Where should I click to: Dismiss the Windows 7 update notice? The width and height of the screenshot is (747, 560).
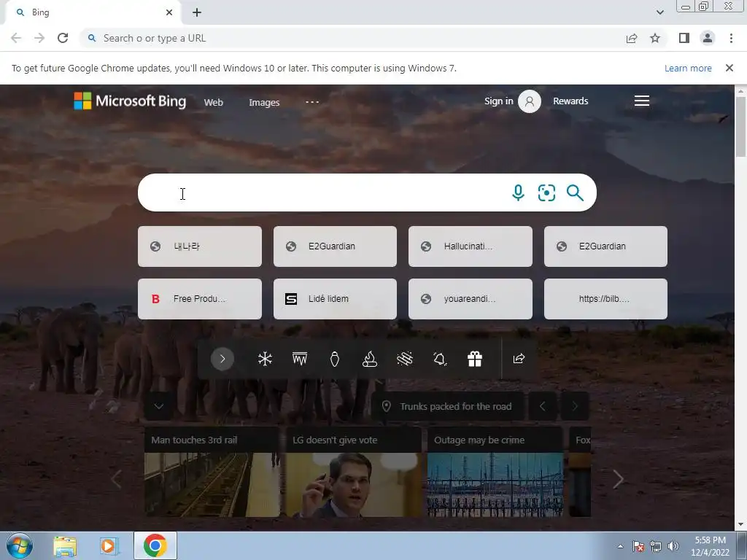click(x=729, y=68)
